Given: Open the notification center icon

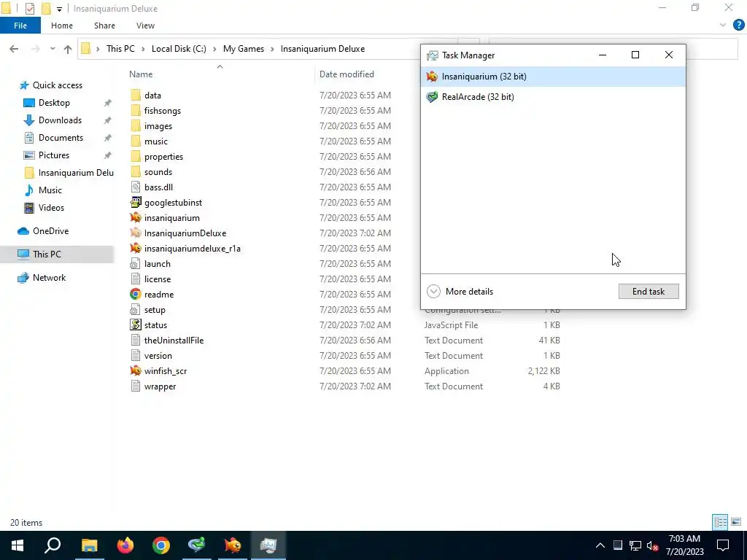Looking at the screenshot, I should [x=723, y=545].
